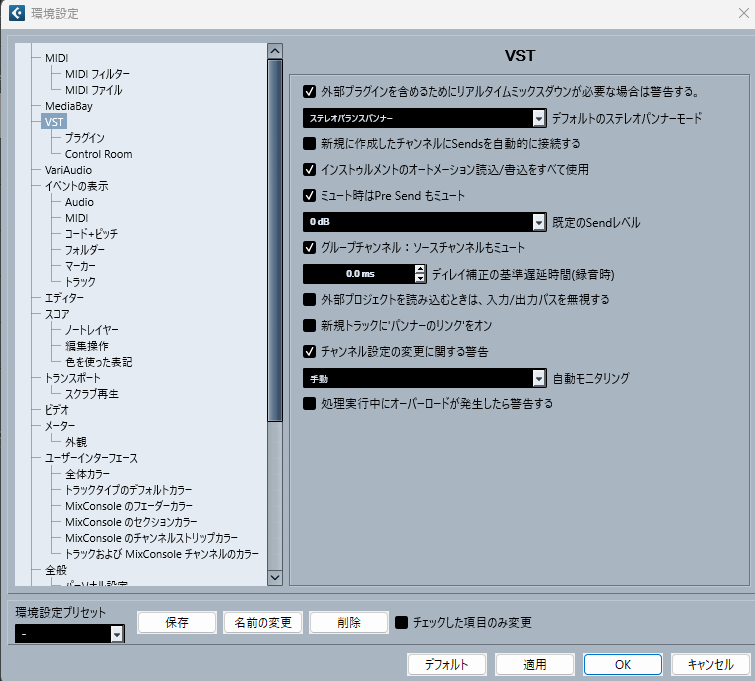This screenshot has width=755, height=681.
Task: Select 全般 in the tree
Action: pos(56,570)
